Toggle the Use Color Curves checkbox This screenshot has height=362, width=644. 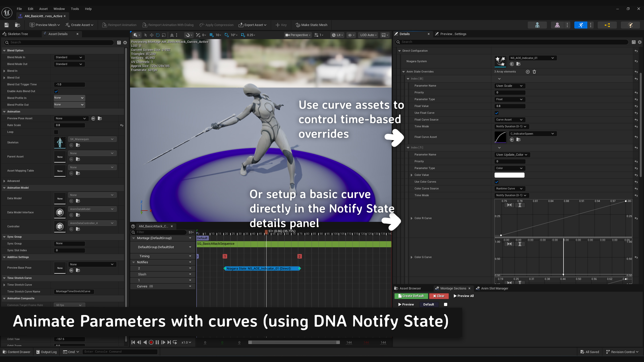(496, 182)
